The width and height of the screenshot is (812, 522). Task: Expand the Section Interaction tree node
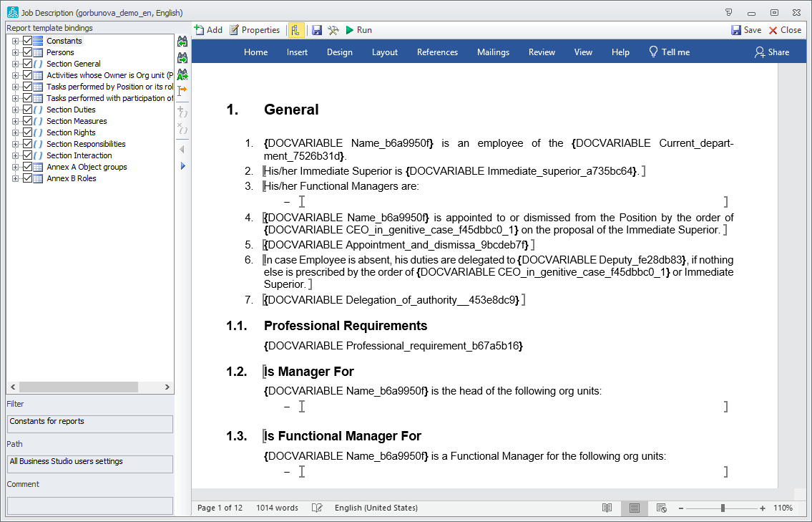[15, 155]
